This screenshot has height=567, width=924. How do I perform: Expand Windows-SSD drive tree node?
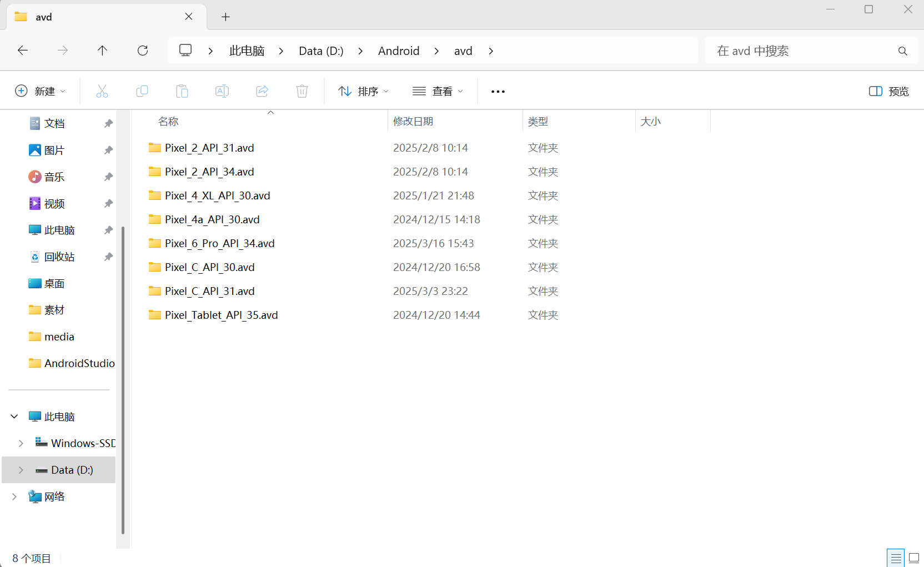tap(21, 443)
